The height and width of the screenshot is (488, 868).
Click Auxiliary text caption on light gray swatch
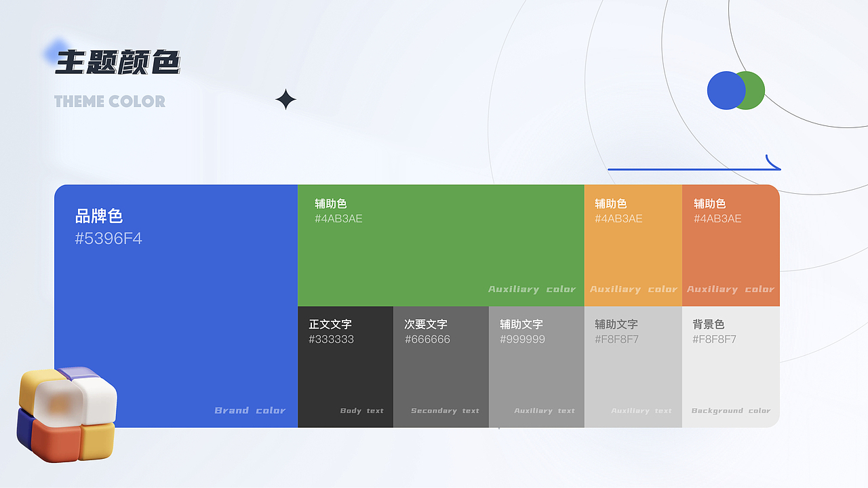tap(642, 411)
